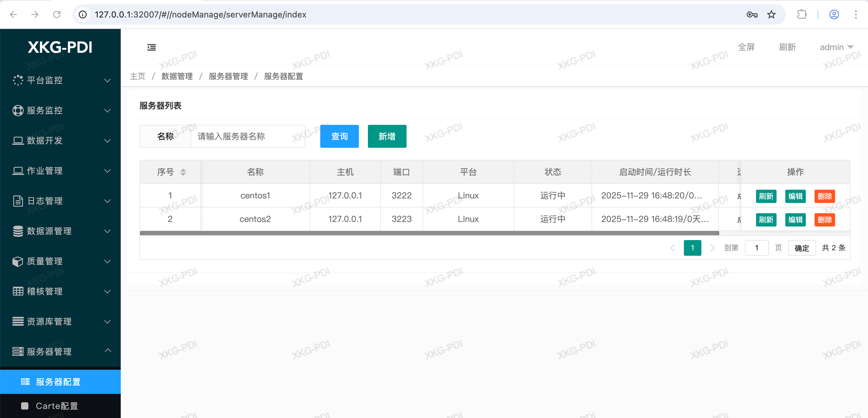Click the sidebar collapse hamburger icon
The height and width of the screenshot is (418, 868).
coord(151,47)
